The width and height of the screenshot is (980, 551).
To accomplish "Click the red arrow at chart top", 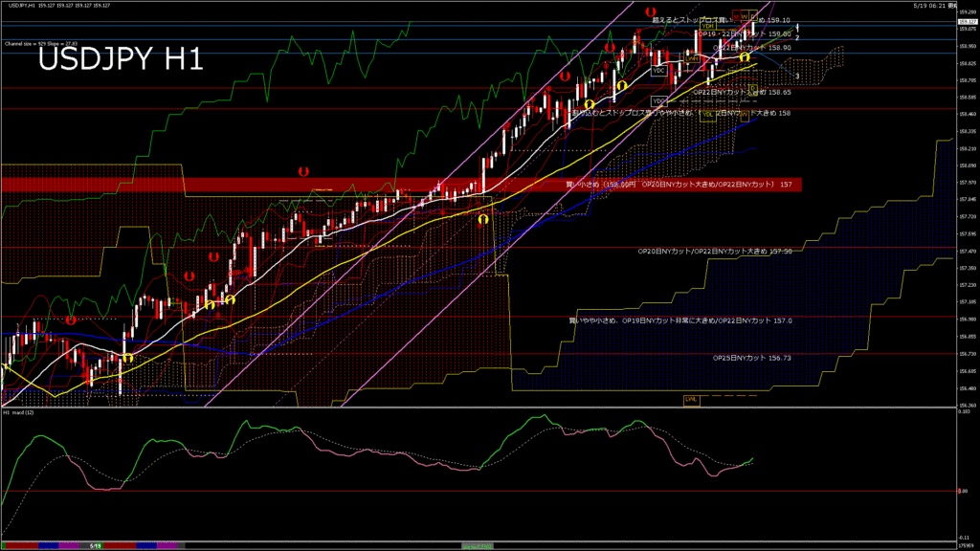I will (x=651, y=11).
